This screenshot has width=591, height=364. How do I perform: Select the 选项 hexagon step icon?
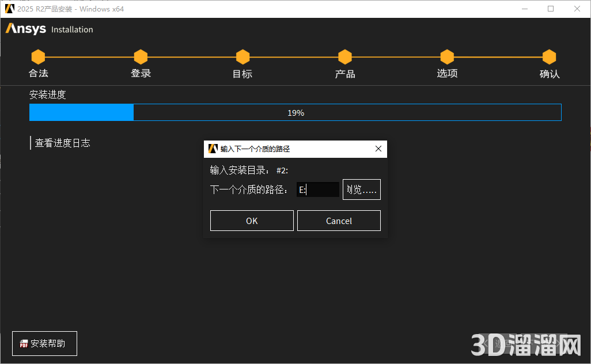point(447,56)
